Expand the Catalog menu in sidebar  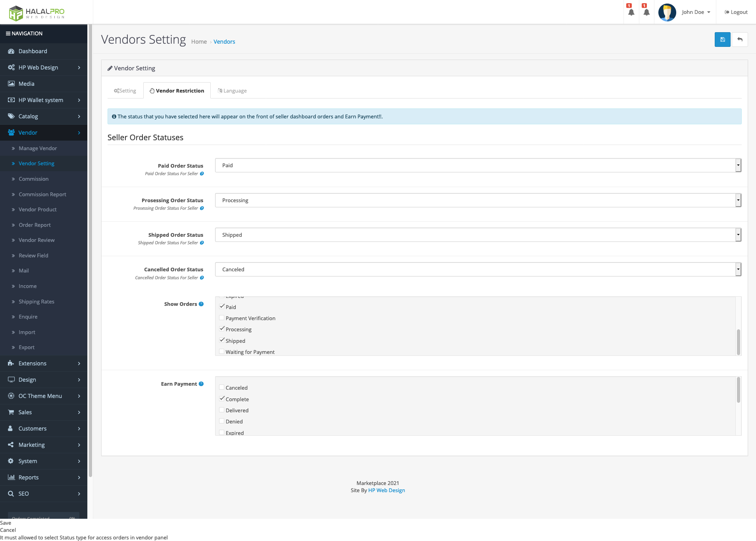coord(44,116)
